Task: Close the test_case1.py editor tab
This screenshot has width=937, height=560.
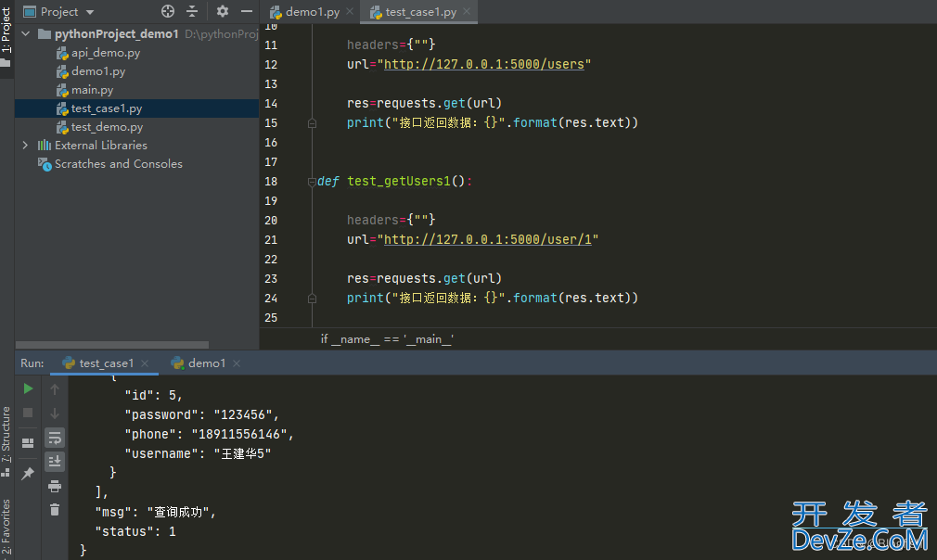Action: click(467, 11)
